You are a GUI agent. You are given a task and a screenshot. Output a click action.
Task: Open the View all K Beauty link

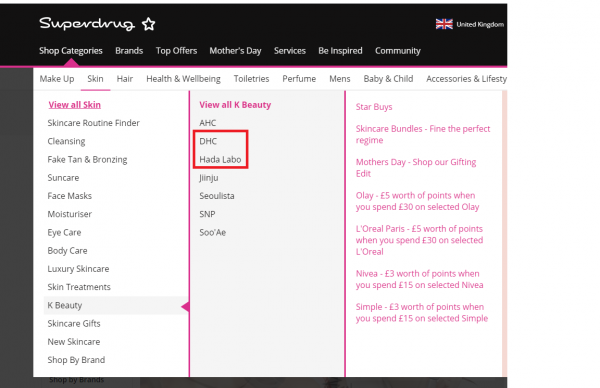235,105
